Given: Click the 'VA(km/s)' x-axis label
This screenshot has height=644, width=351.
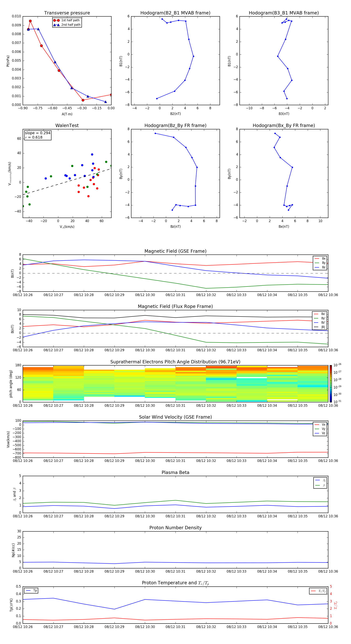Looking at the screenshot, I should (x=67, y=227).
